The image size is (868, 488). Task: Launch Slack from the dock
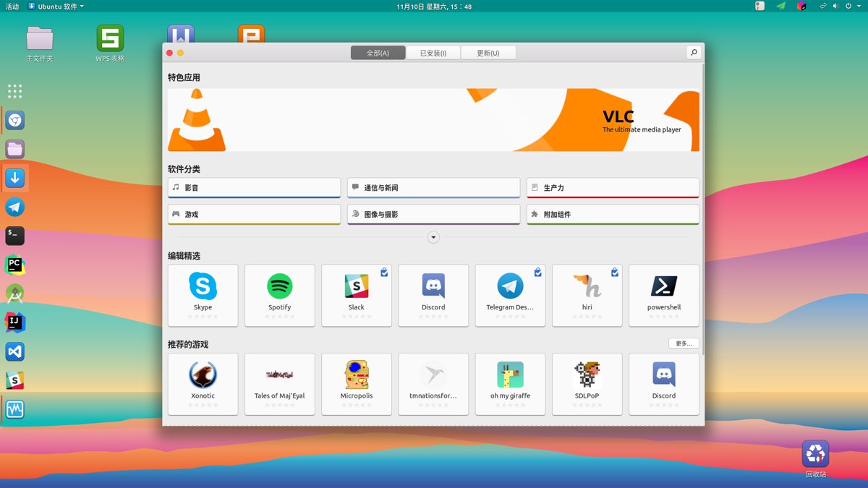15,380
